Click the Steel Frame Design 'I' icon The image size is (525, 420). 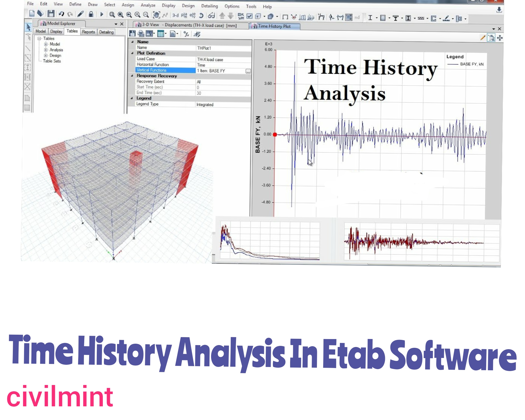tap(370, 18)
